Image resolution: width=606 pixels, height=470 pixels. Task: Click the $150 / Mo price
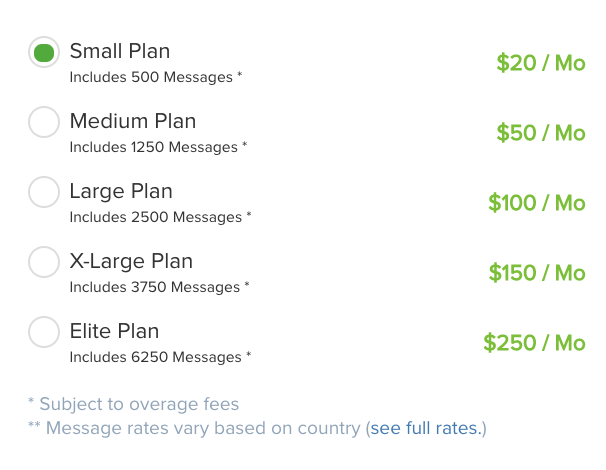[x=536, y=273]
